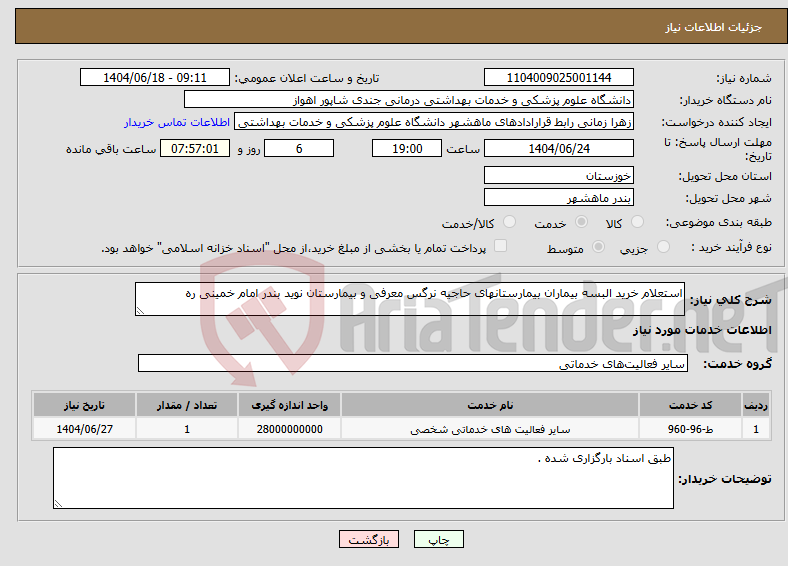
Task: Click the province field خوزستان
Action: tap(559, 175)
